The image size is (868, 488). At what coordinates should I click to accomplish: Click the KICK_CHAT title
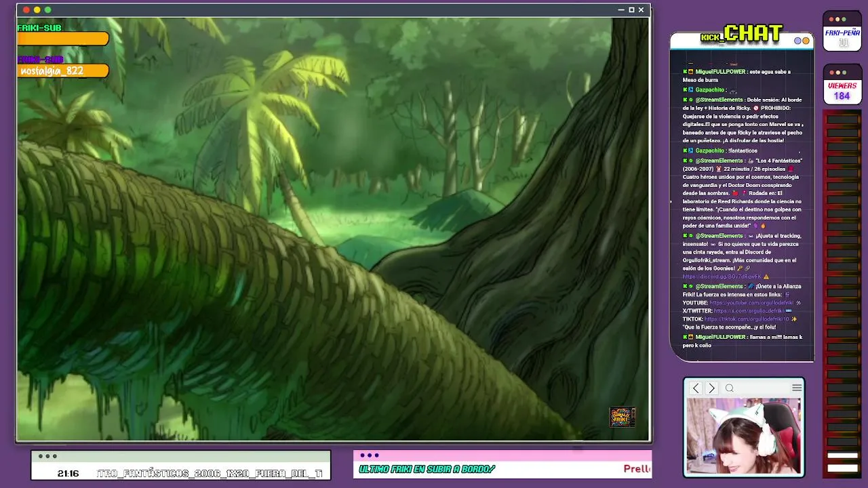(x=742, y=33)
